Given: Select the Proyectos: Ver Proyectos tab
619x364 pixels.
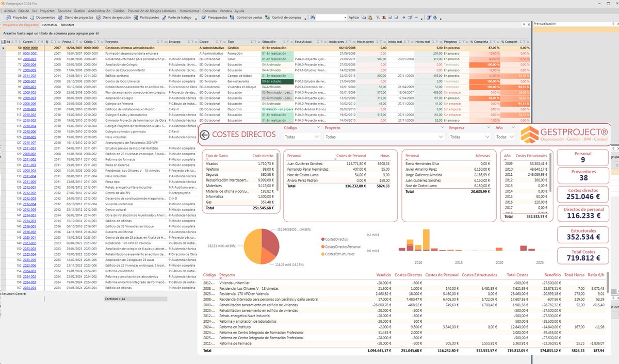Looking at the screenshot, I should [x=21, y=25].
